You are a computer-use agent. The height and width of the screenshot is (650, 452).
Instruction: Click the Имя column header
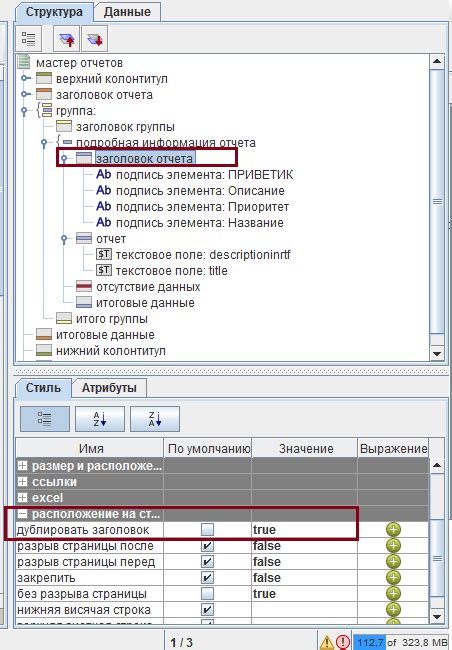90,449
